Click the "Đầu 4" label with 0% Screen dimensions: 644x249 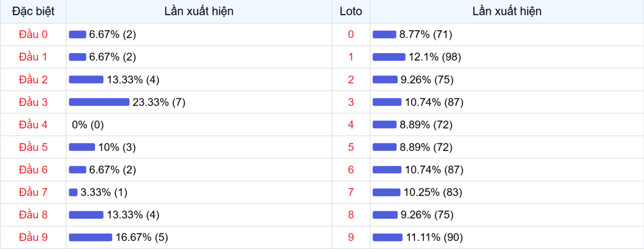click(x=33, y=124)
